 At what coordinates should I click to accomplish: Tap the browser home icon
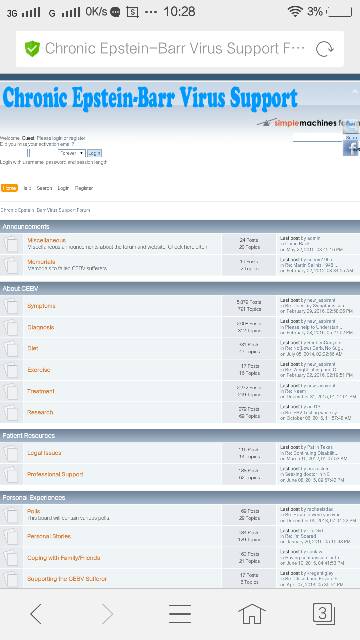[252, 613]
